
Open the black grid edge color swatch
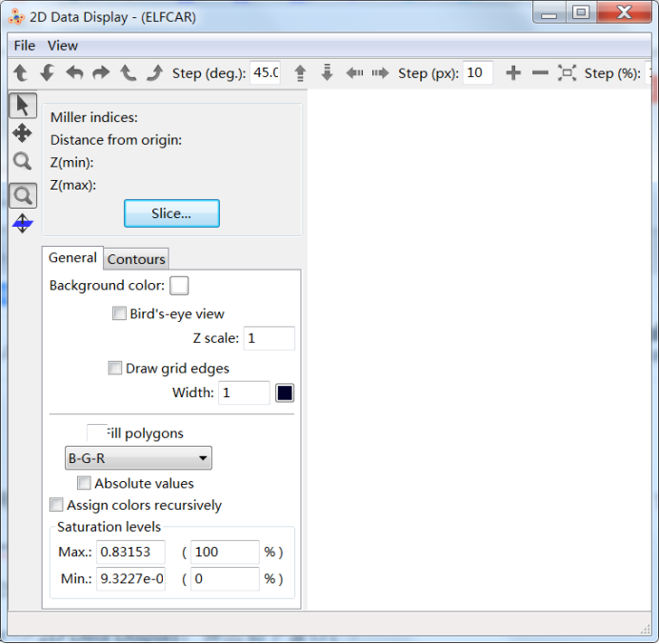click(285, 393)
